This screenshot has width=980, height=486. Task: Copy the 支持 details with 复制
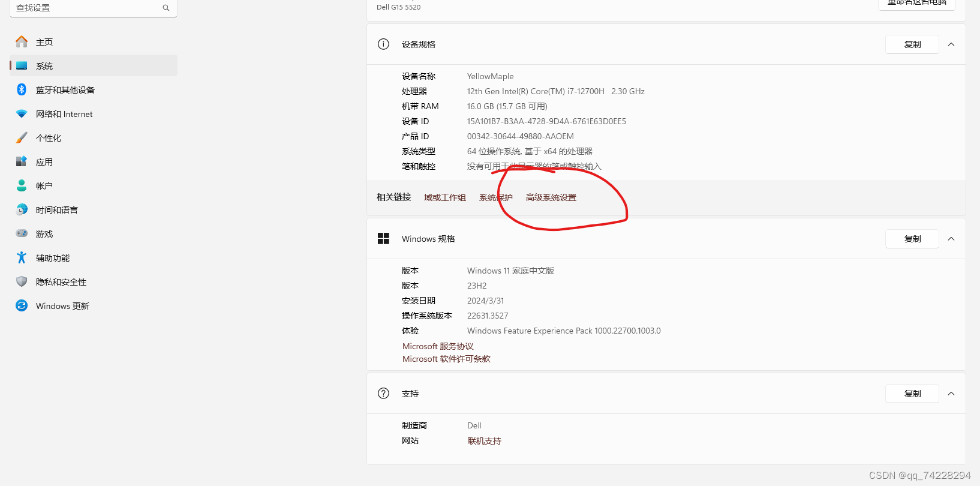point(912,394)
